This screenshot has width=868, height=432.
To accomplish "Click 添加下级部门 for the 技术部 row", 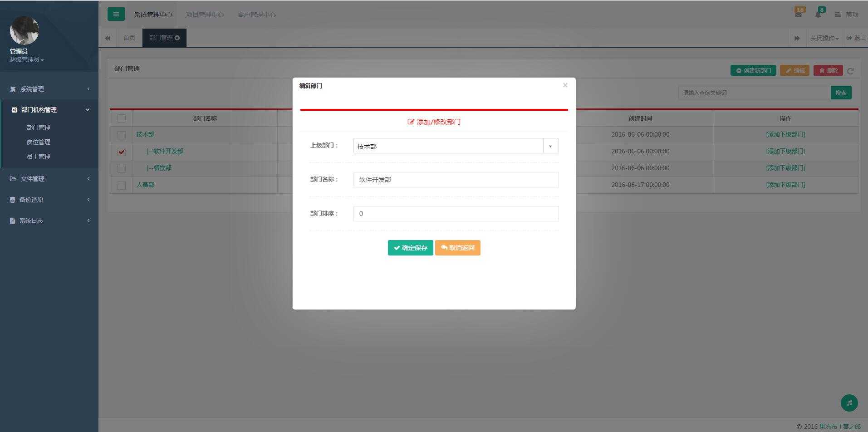I will point(785,134).
